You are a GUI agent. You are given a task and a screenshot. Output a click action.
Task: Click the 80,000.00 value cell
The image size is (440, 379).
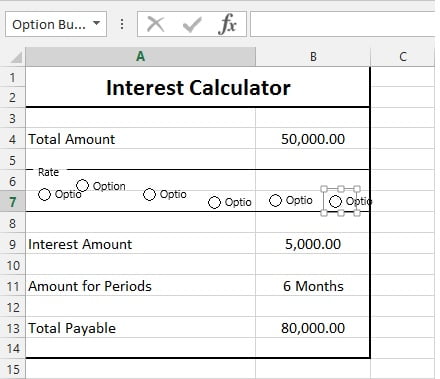(x=313, y=328)
